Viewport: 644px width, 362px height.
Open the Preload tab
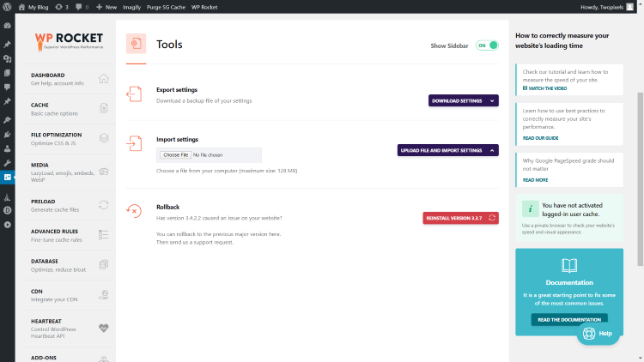click(69, 205)
